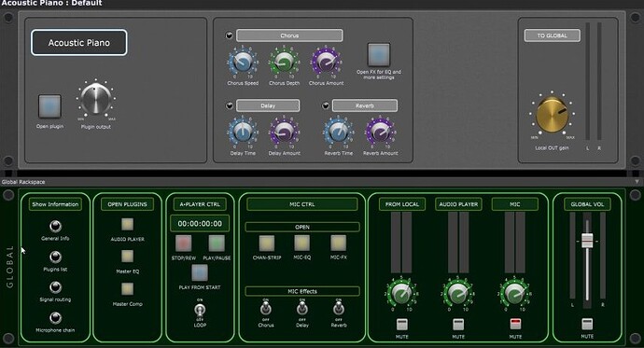This screenshot has height=348, width=644.
Task: Click the red STOP/REW button
Action: pyautogui.click(x=184, y=244)
